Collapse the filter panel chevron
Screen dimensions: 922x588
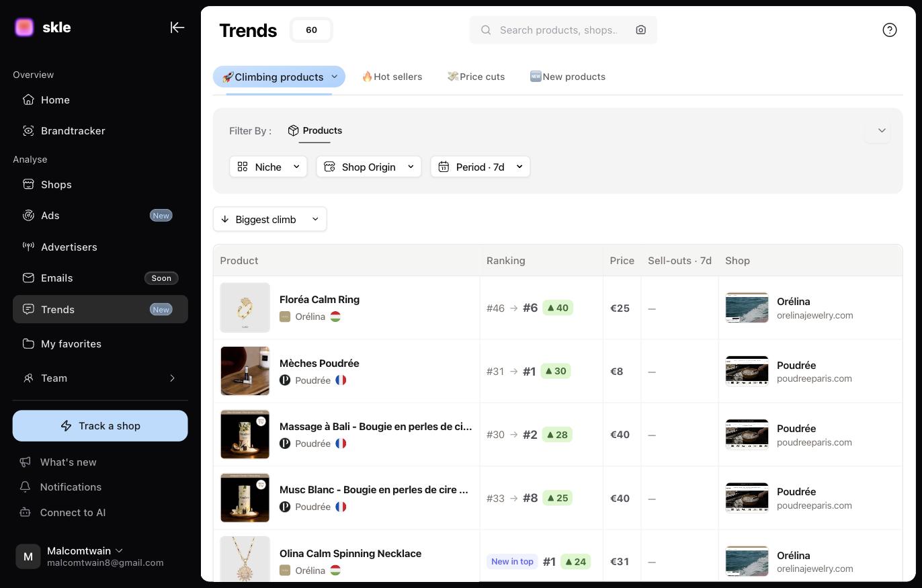click(882, 130)
